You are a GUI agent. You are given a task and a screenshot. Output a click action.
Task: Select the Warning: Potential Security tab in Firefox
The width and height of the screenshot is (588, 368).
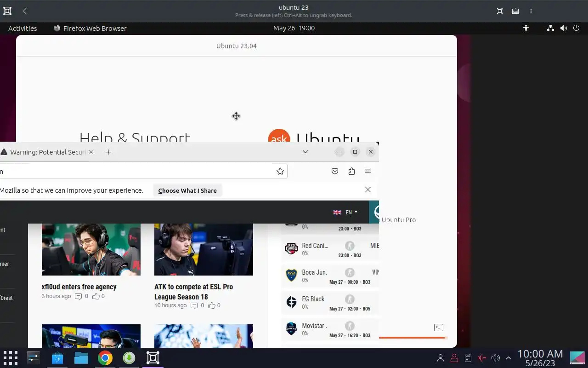(x=43, y=152)
